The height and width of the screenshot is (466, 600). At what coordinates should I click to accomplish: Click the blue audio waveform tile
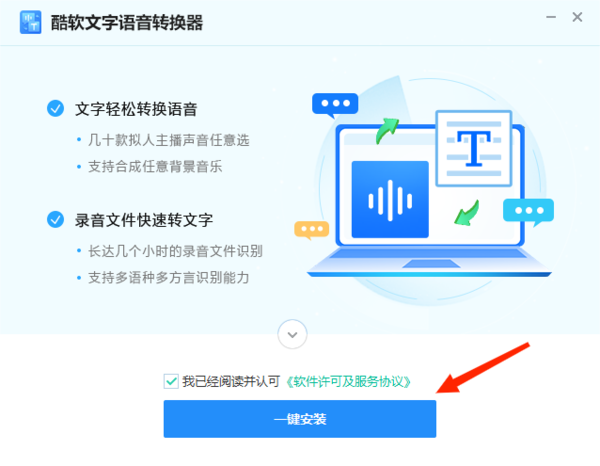pyautogui.click(x=390, y=199)
